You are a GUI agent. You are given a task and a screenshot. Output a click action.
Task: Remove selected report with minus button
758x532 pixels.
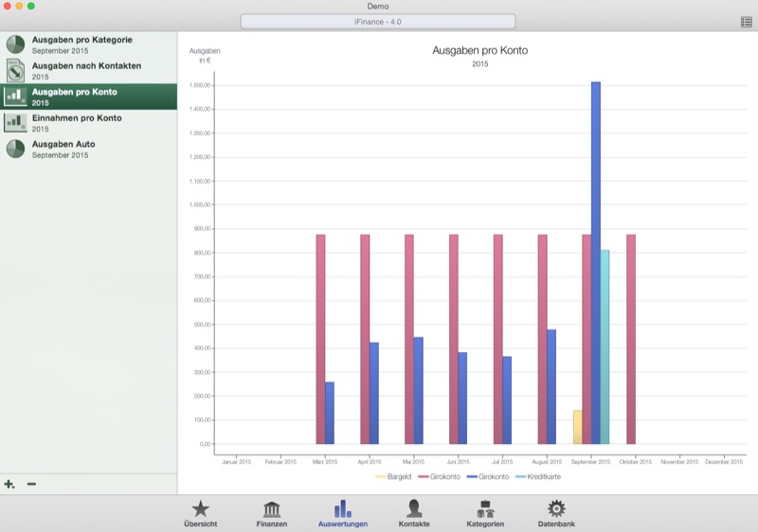[x=31, y=484]
